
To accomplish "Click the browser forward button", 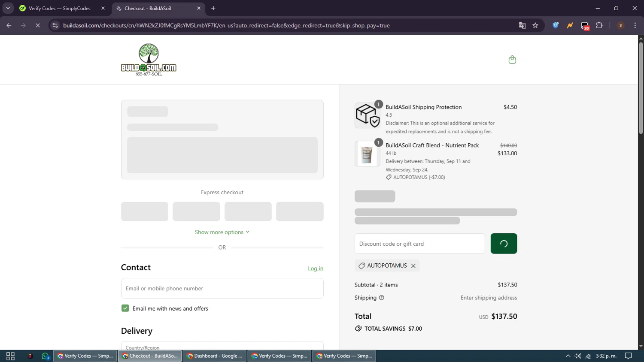I will click(x=23, y=25).
